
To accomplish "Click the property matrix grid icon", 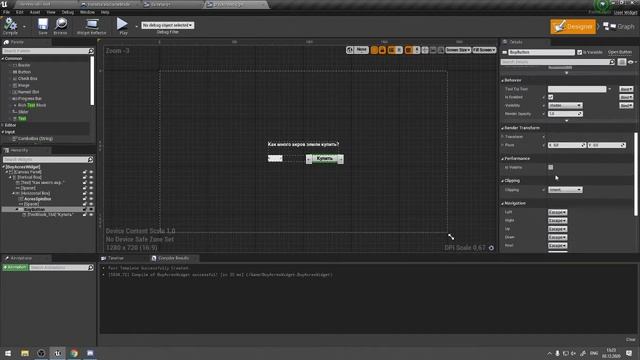I will pyautogui.click(x=621, y=62).
